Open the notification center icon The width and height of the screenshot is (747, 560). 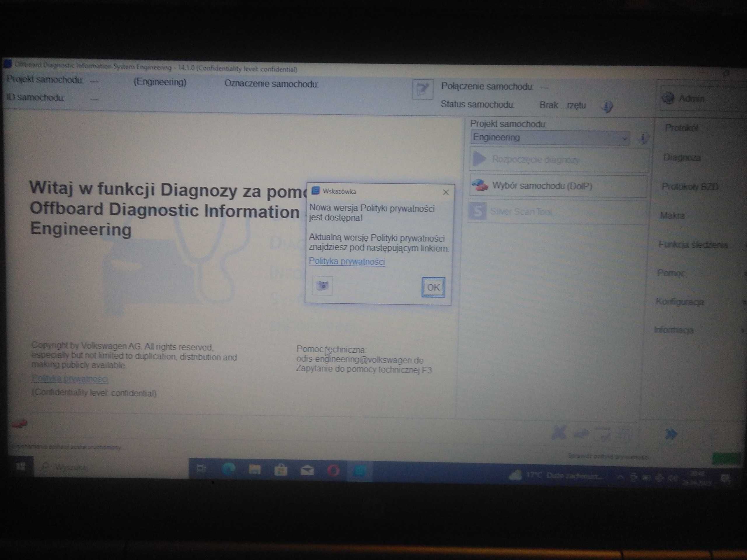[725, 479]
